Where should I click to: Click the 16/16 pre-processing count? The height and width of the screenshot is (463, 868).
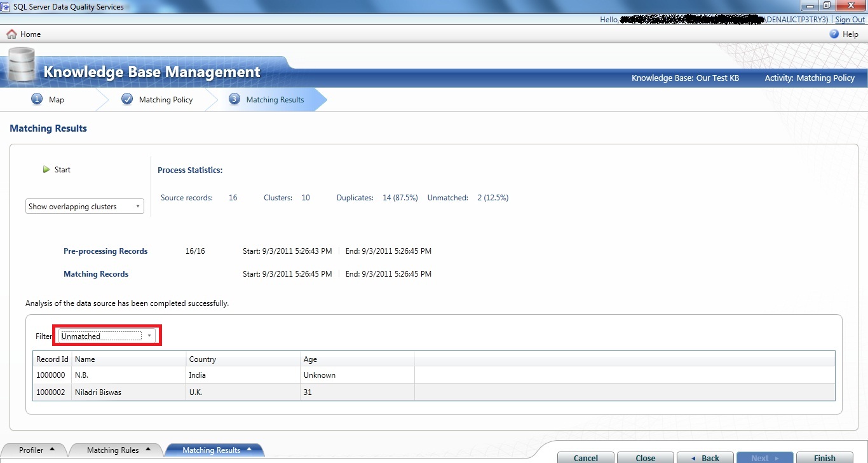pyautogui.click(x=195, y=251)
